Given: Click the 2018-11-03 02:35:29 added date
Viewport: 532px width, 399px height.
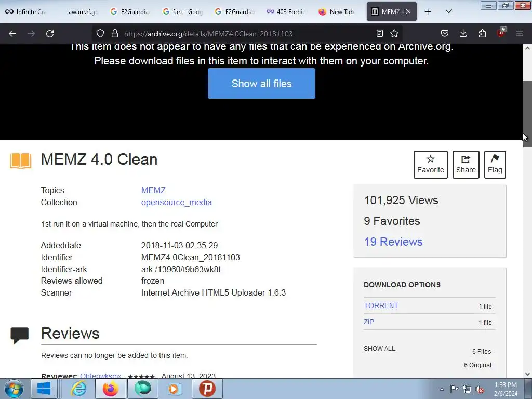Looking at the screenshot, I should click(x=179, y=245).
